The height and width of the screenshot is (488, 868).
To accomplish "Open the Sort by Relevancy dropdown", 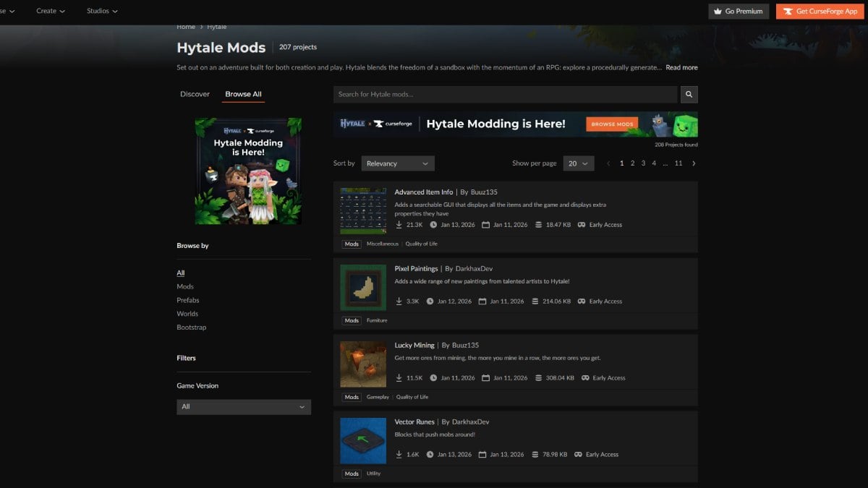I will point(397,163).
